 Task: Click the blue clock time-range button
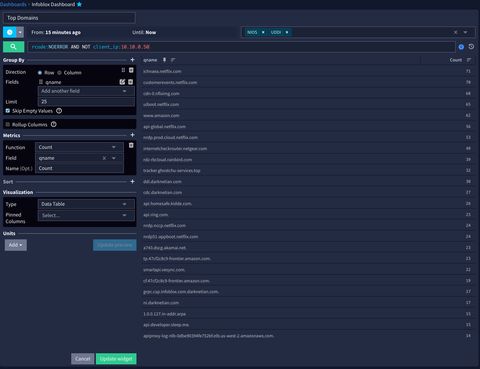[x=10, y=32]
